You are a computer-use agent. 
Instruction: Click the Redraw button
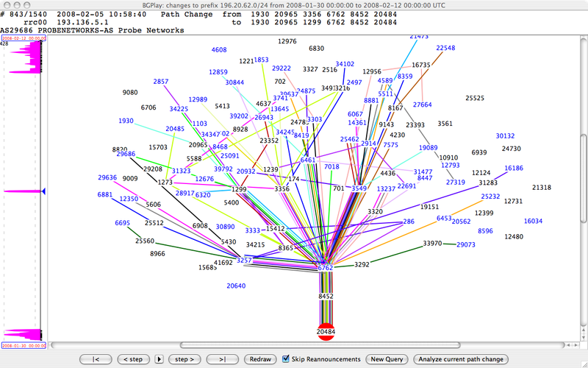coord(261,359)
